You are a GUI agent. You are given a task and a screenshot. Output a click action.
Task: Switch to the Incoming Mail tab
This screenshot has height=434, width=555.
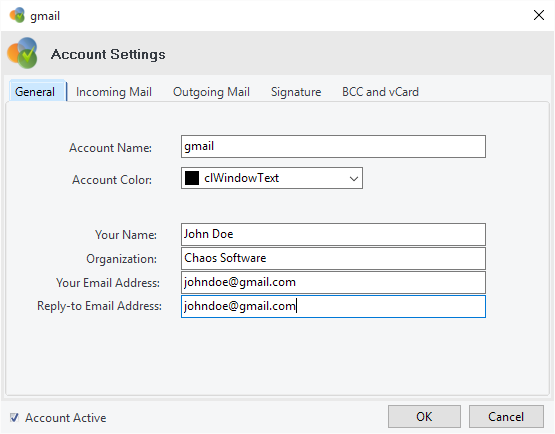point(114,92)
